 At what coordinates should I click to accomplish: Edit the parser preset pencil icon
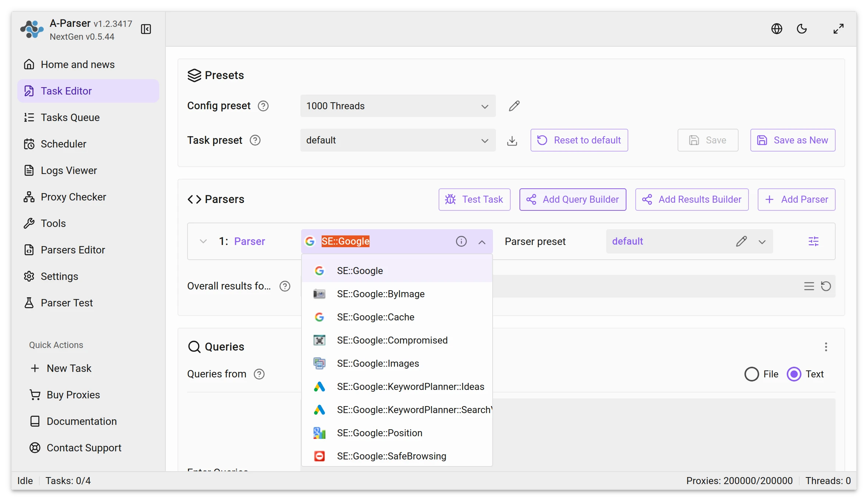(742, 241)
